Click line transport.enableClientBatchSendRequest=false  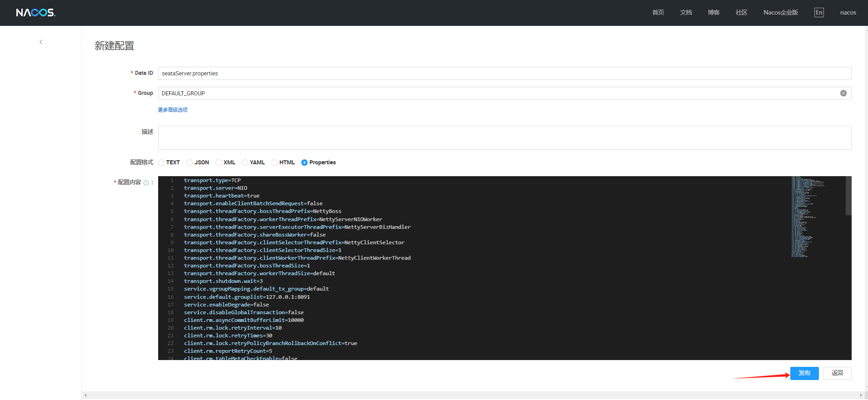pyautogui.click(x=253, y=203)
